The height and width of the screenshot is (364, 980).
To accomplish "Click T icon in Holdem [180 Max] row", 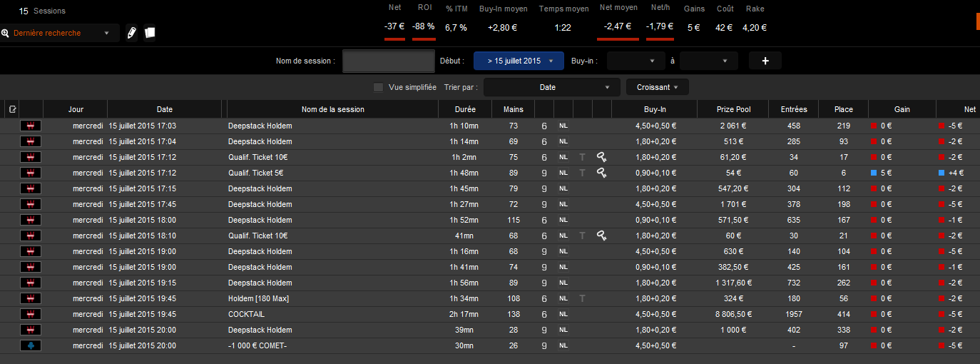I will tap(582, 298).
